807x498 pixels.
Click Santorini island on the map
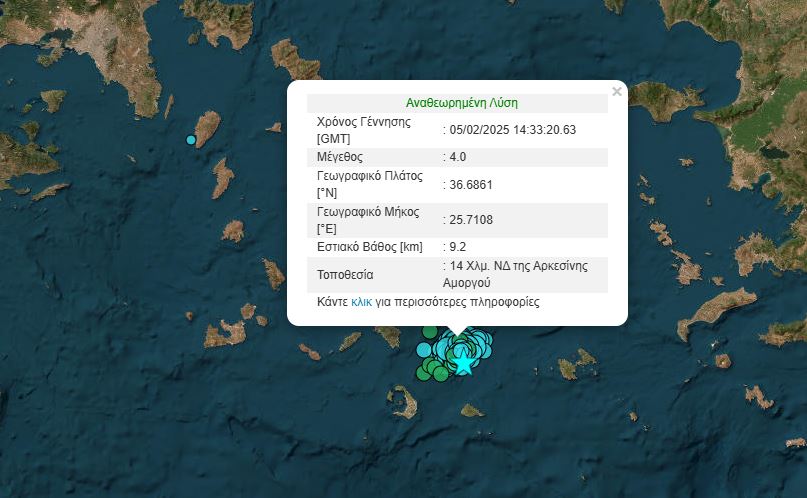[404, 403]
